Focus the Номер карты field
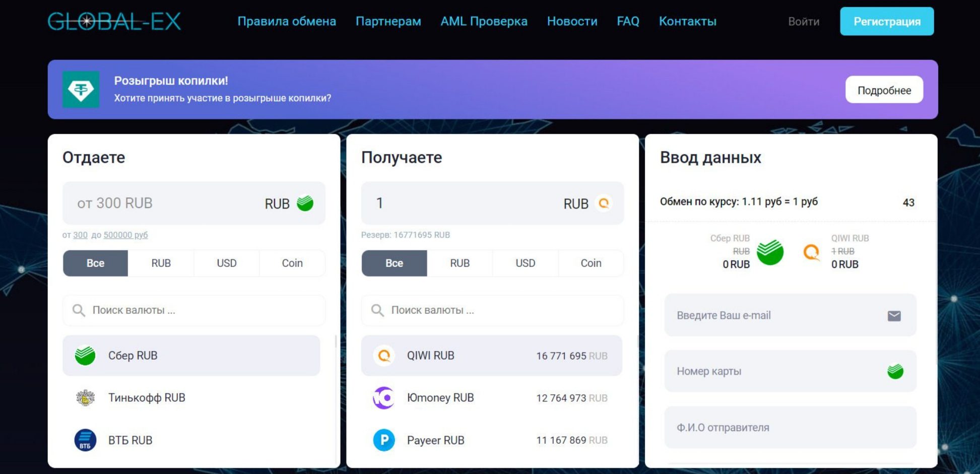980x474 pixels. tap(790, 371)
